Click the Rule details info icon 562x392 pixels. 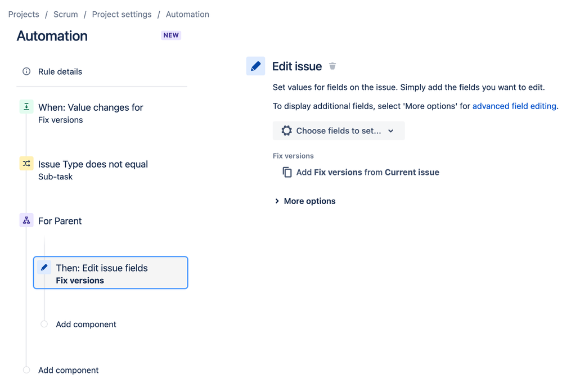pos(26,71)
